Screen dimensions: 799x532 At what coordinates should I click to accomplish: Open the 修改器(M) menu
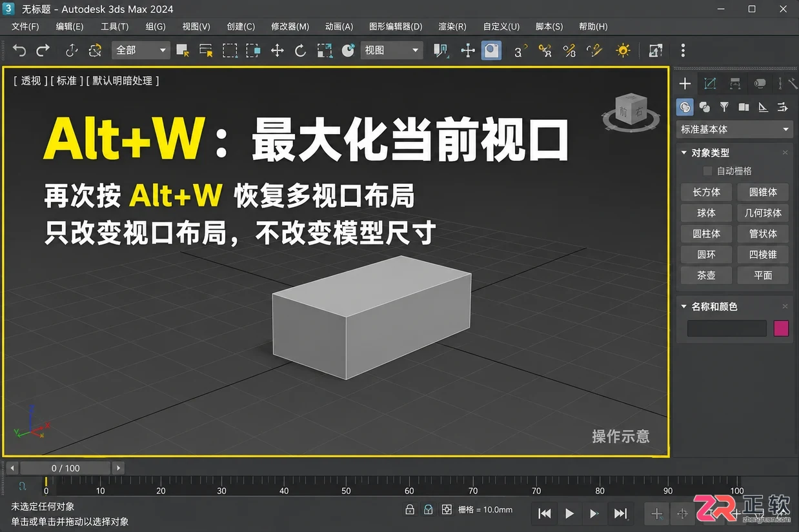tap(290, 26)
